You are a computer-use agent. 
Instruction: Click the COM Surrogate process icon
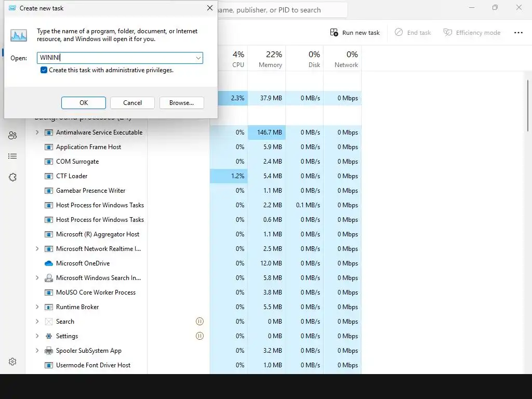pyautogui.click(x=49, y=162)
